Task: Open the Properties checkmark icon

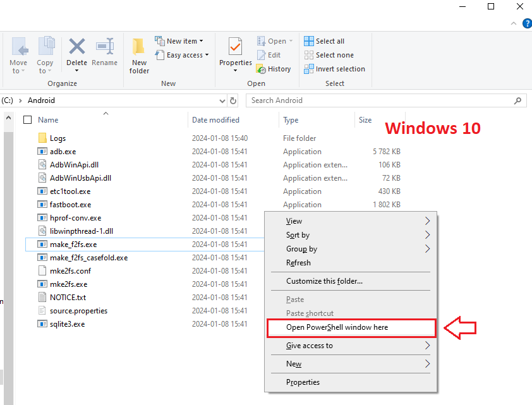Action: tap(235, 46)
